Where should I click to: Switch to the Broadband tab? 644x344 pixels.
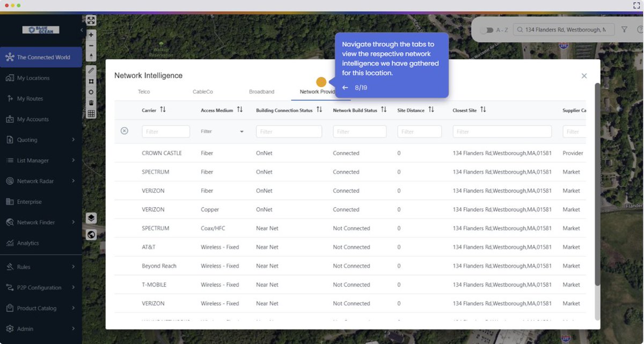point(261,92)
